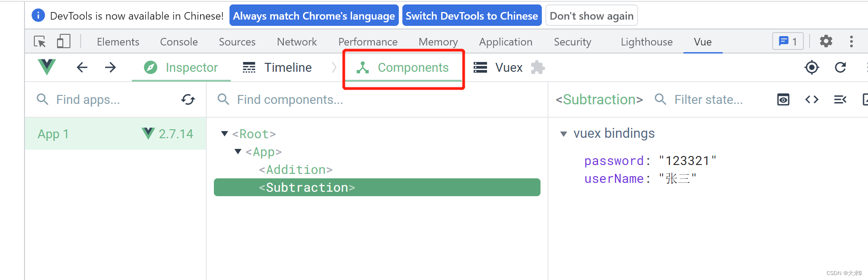
Task: Collapse the App tree node arrow
Action: click(238, 152)
